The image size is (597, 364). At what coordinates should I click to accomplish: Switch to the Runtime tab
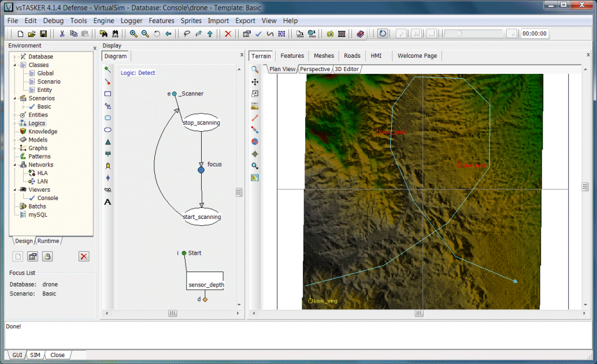[x=49, y=241]
